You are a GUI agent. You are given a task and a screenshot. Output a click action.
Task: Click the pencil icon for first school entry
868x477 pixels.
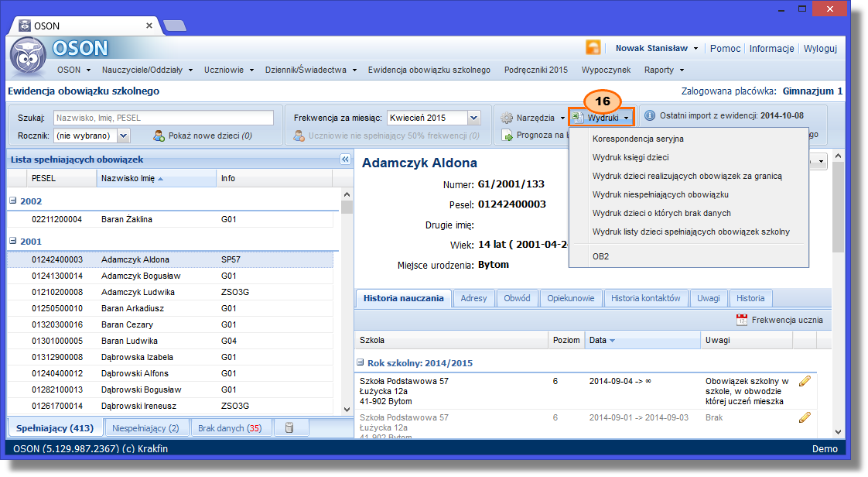coord(805,381)
